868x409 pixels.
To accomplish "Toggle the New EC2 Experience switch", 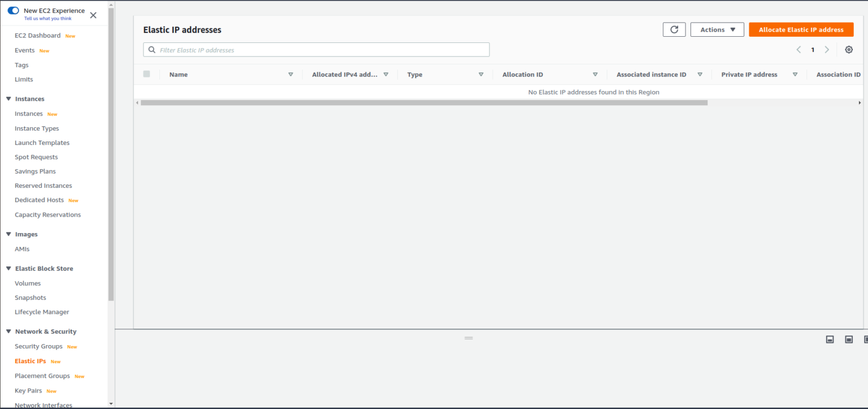I will click(12, 10).
